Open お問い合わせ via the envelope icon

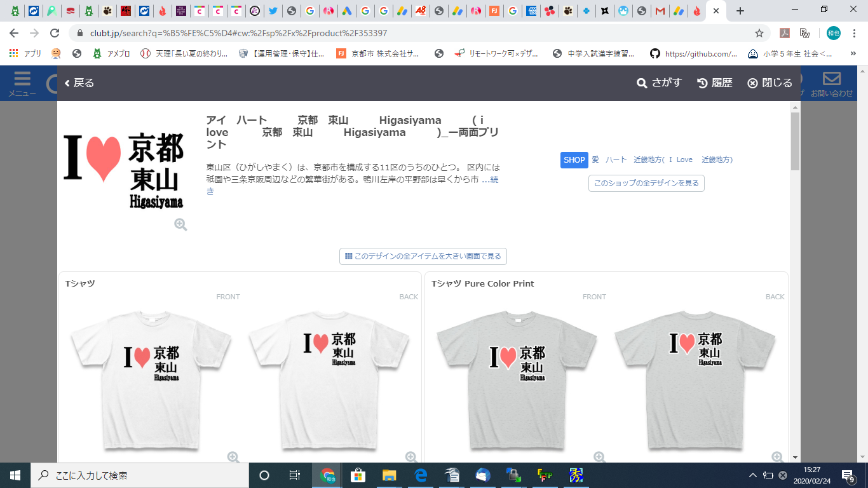tap(832, 78)
